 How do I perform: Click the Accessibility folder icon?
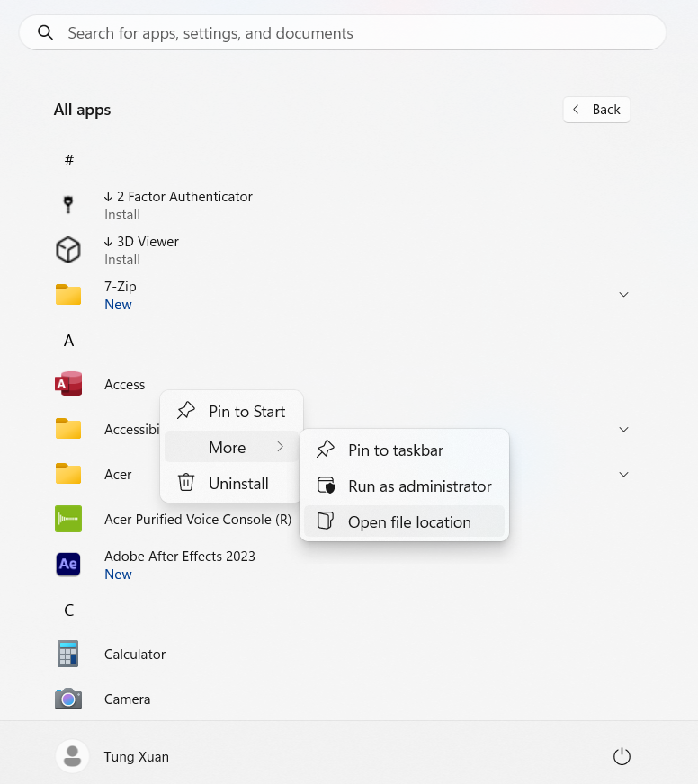pyautogui.click(x=68, y=429)
